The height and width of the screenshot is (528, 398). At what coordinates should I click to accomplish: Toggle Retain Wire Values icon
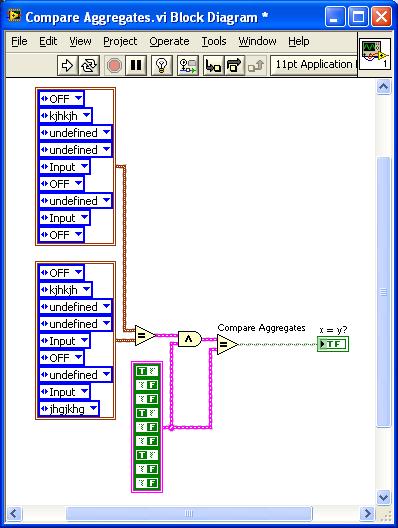point(188,65)
